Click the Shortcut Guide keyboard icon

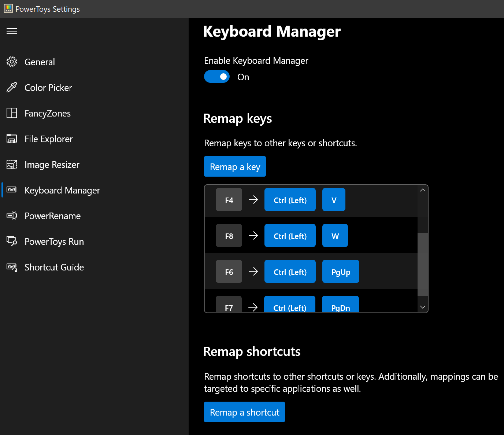[x=12, y=267]
